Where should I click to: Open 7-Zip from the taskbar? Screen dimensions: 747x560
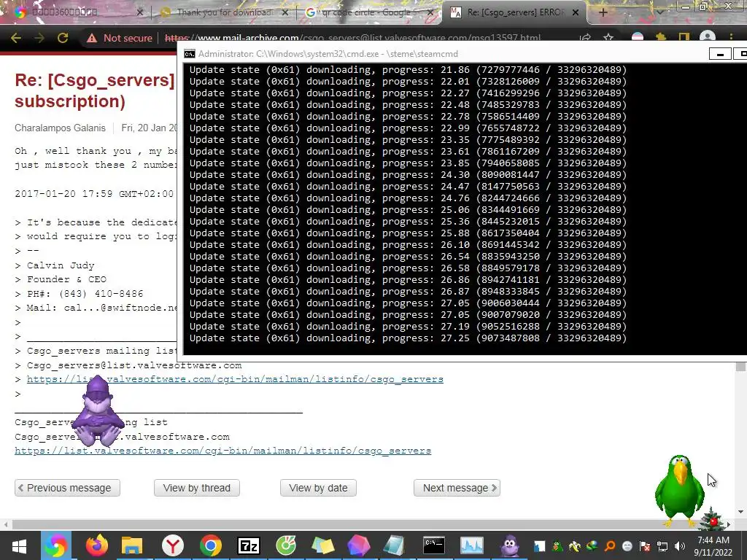tap(248, 545)
